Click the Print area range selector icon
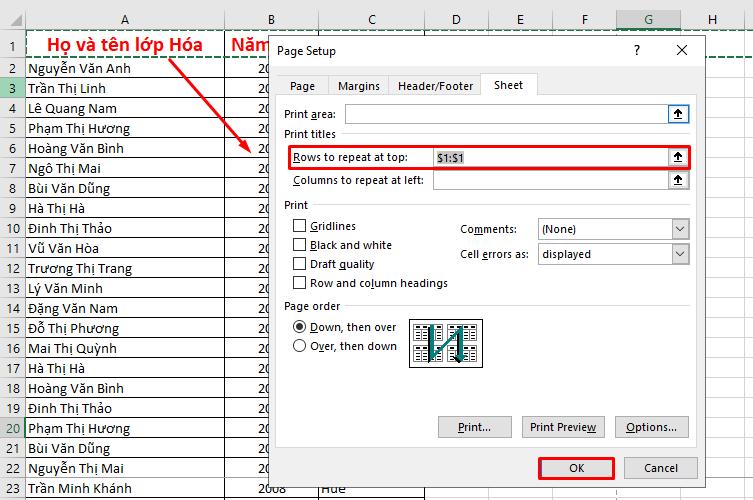 pyautogui.click(x=678, y=114)
